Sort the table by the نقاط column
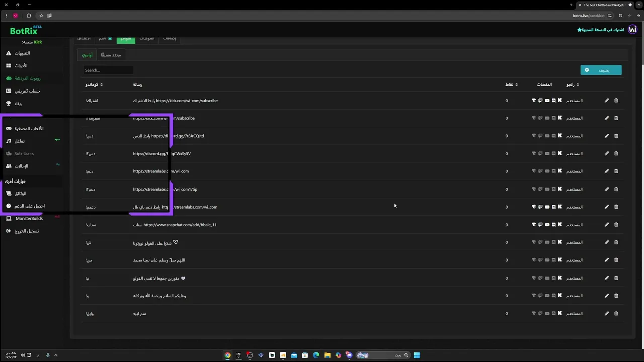644x362 pixels. pyautogui.click(x=511, y=85)
